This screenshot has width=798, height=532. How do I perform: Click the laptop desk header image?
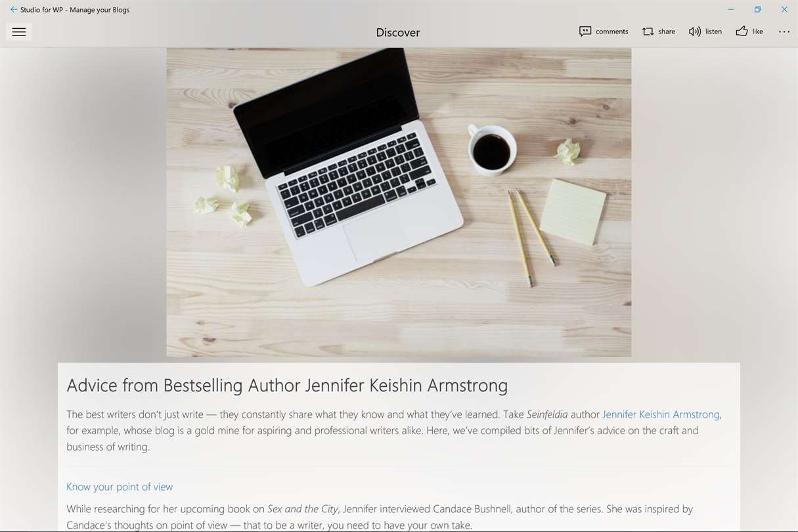coord(399,202)
